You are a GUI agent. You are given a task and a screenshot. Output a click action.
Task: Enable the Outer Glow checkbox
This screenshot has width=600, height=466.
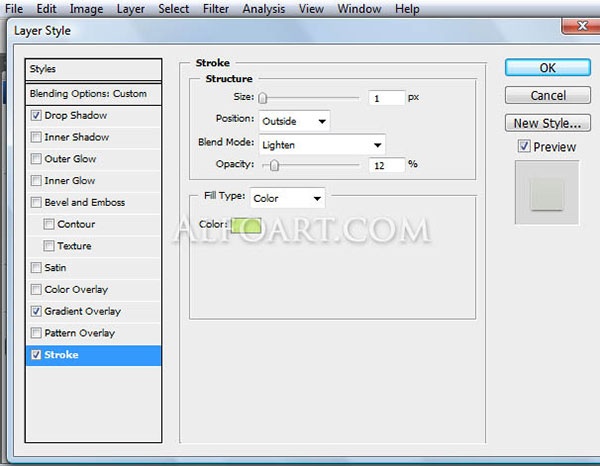36,159
